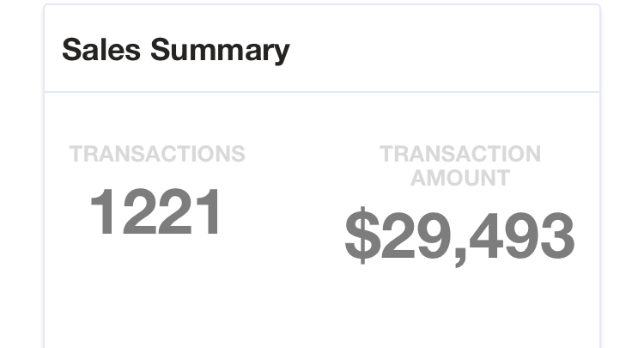Viewport: 644px width, 348px height.
Task: Select the 1221 transactions count
Action: pos(156,213)
